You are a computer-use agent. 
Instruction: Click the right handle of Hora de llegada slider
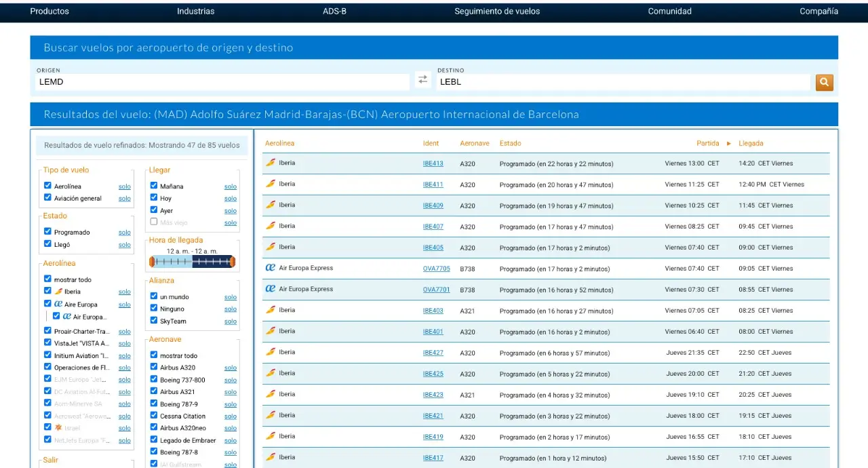click(233, 261)
